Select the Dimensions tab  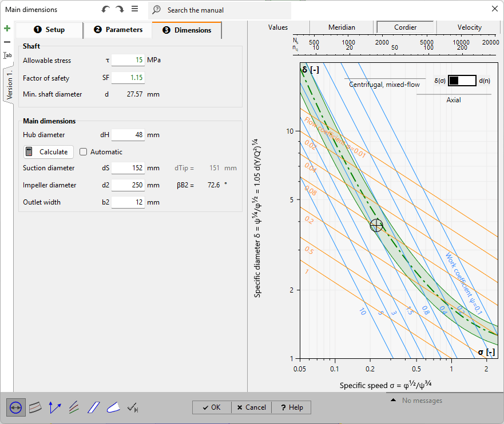pyautogui.click(x=186, y=30)
